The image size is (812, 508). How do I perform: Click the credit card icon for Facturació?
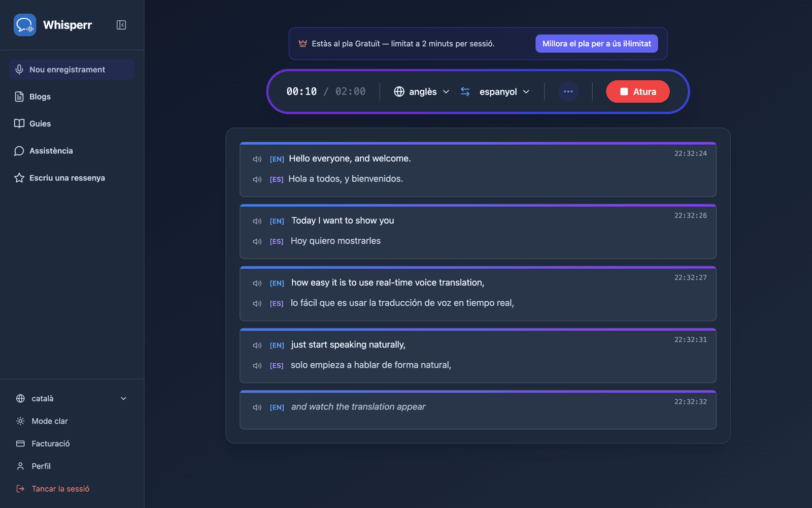20,443
